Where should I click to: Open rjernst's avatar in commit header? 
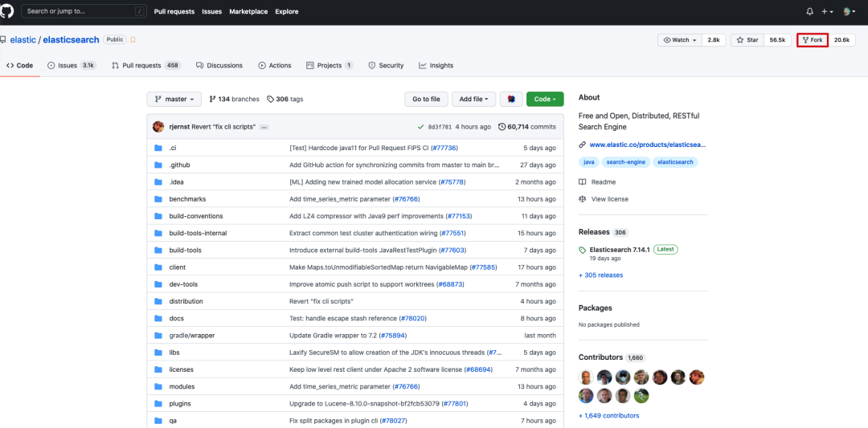(158, 127)
